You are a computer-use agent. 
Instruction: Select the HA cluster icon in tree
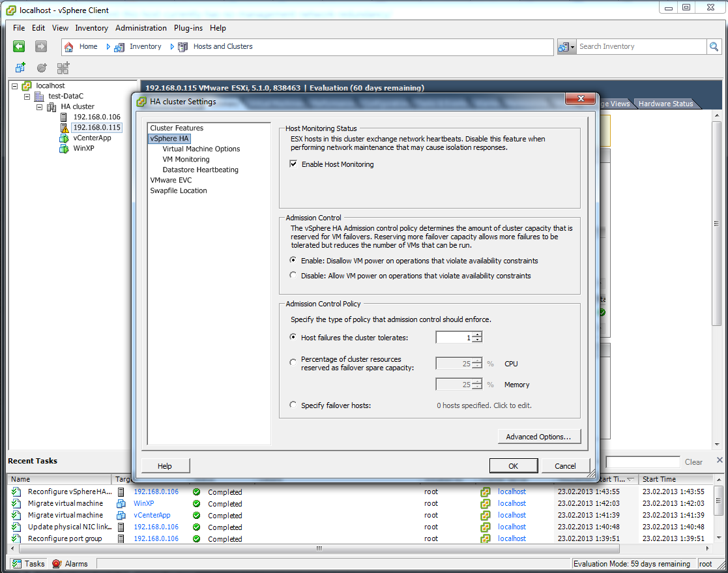[51, 107]
